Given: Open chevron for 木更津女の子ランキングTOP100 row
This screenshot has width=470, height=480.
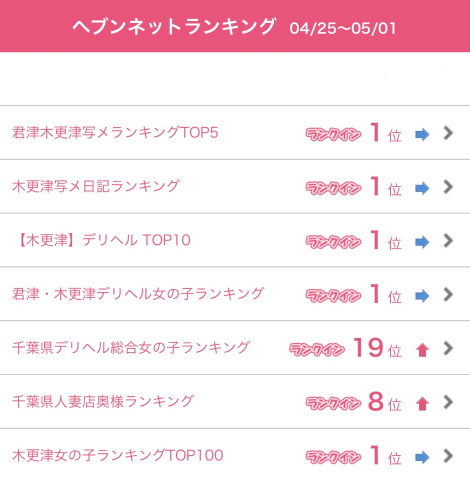Looking at the screenshot, I should click(x=448, y=456).
